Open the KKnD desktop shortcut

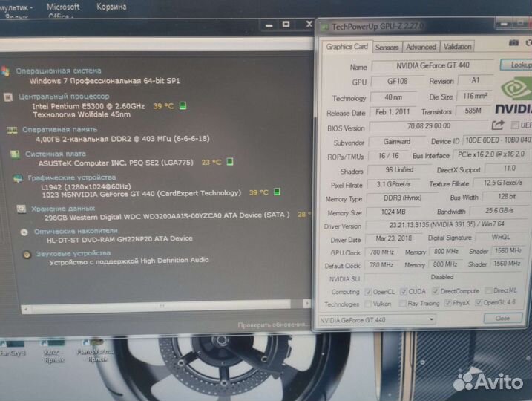[52, 351]
